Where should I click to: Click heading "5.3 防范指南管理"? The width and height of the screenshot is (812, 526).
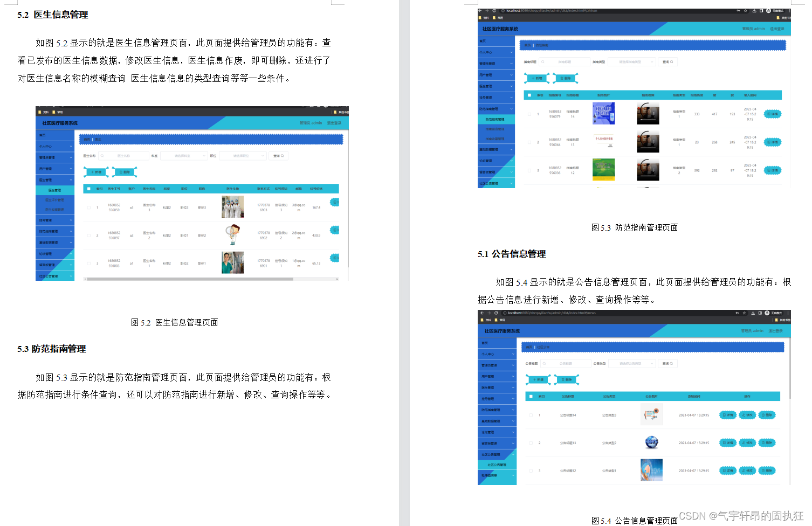51,349
